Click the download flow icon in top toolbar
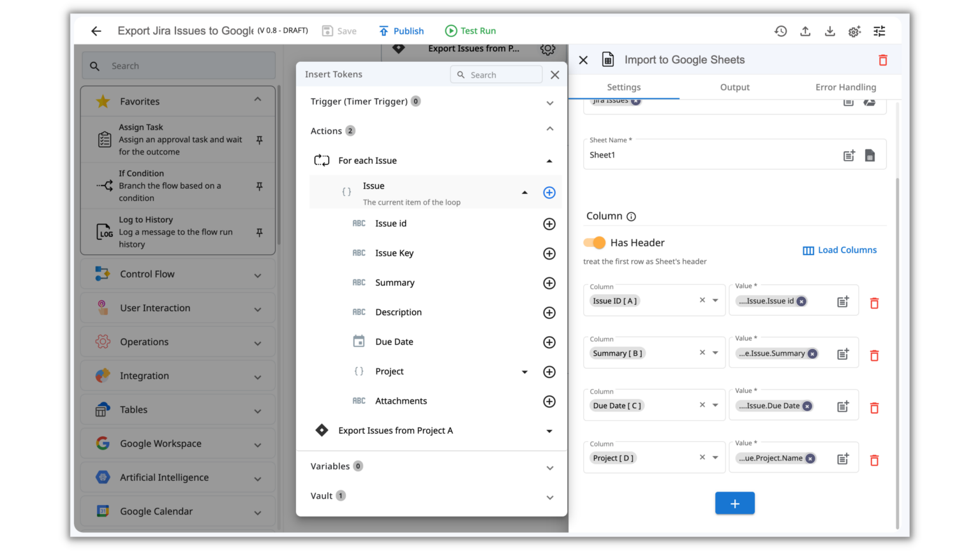This screenshot has width=980, height=551. tap(829, 31)
